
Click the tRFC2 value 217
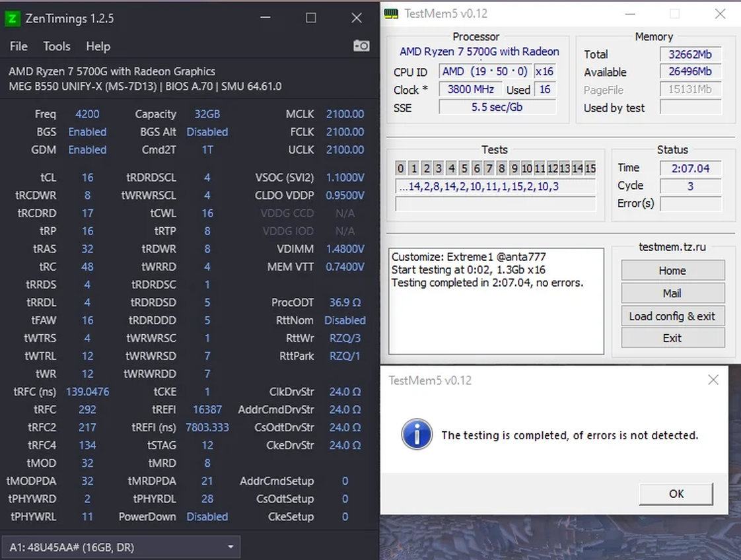pyautogui.click(x=87, y=428)
